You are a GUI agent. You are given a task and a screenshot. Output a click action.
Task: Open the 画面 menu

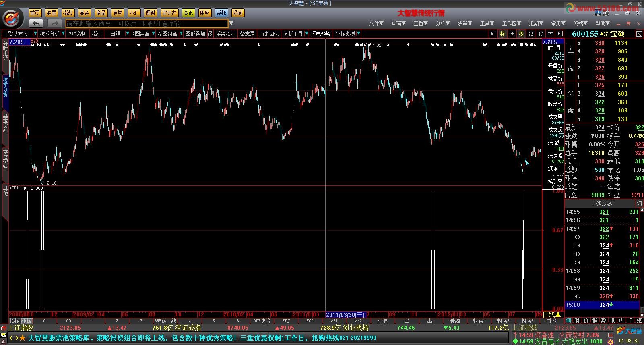tap(398, 23)
